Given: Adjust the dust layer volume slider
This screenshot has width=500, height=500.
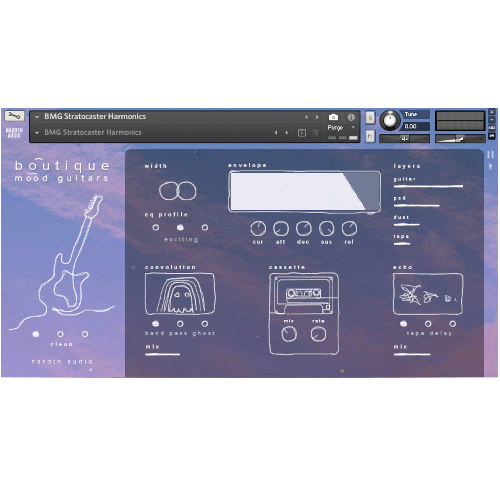Looking at the screenshot, I should (x=407, y=225).
